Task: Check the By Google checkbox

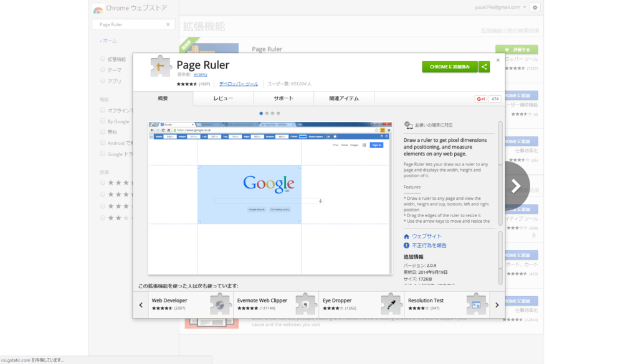Action: tap(103, 121)
